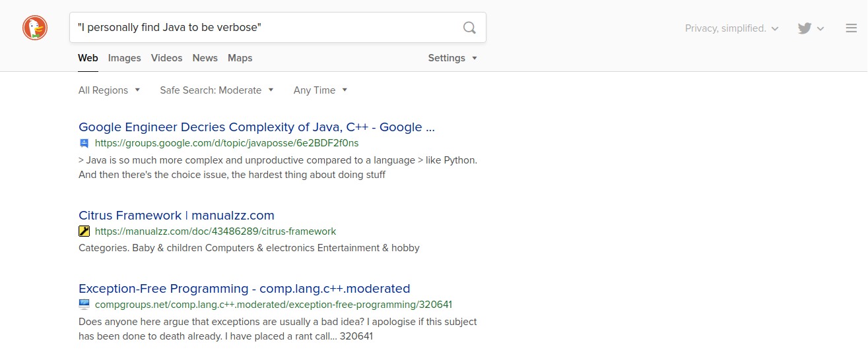The width and height of the screenshot is (868, 360).
Task: Switch to the Images tab
Action: coord(125,58)
